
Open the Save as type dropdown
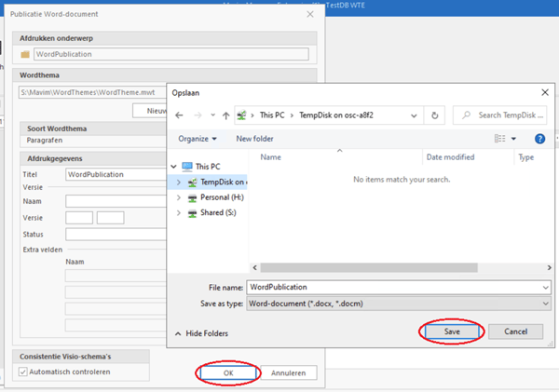point(398,303)
